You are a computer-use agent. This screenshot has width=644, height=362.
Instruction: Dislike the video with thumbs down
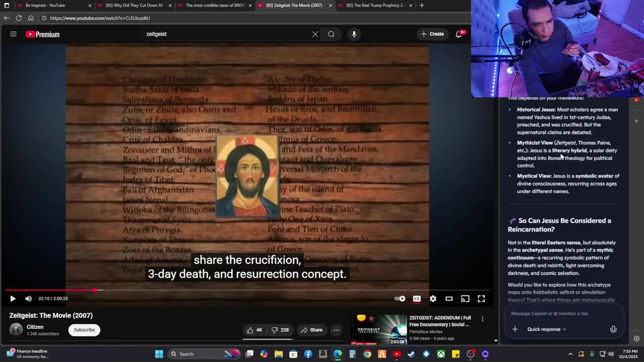click(280, 330)
